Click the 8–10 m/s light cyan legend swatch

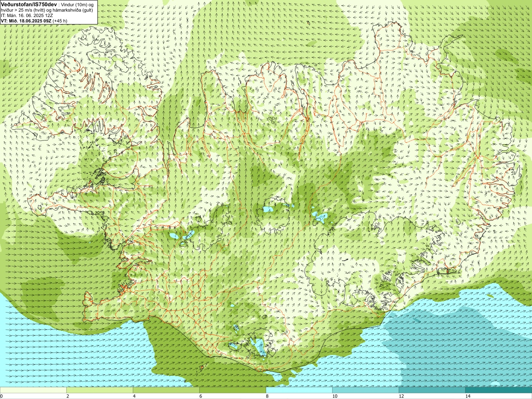coord(299,390)
